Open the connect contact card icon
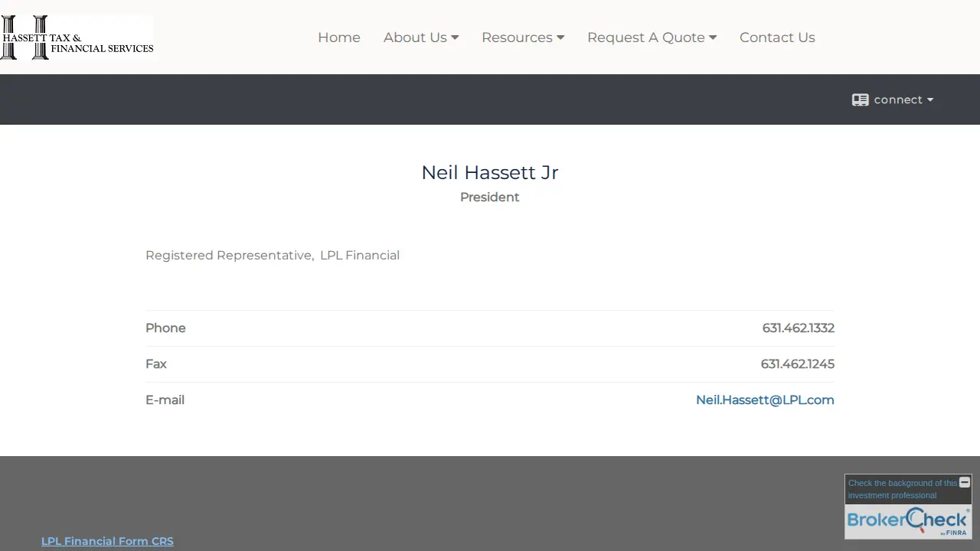 (860, 100)
